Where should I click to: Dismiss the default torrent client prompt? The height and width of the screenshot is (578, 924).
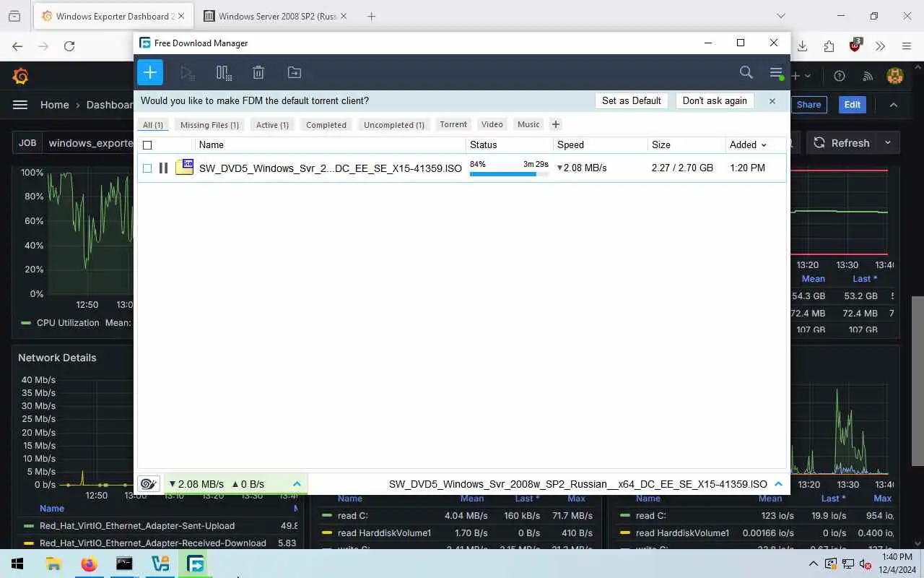point(772,101)
